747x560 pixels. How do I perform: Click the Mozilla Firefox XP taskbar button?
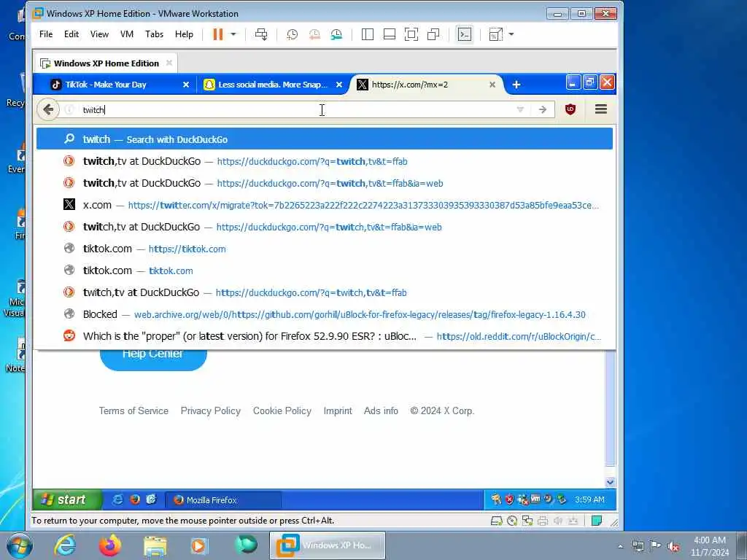pos(223,500)
